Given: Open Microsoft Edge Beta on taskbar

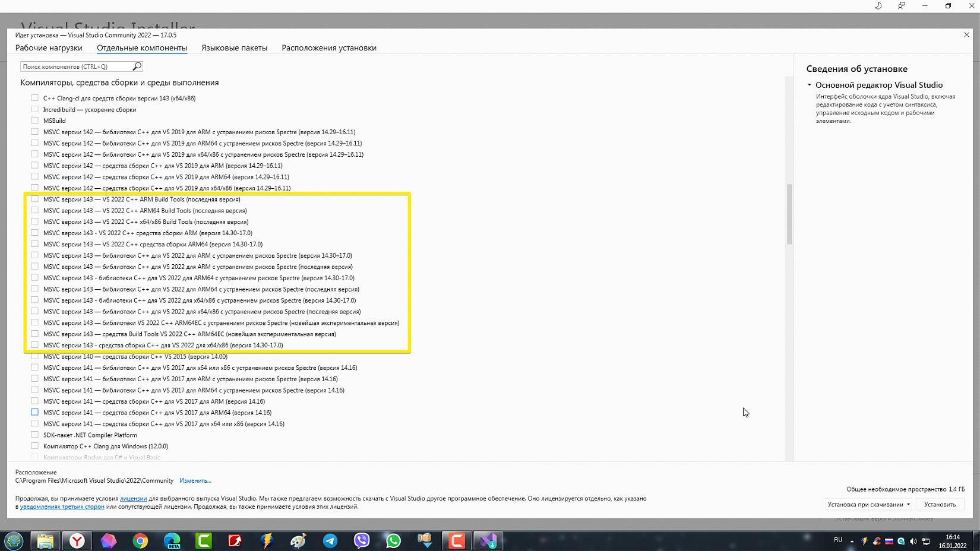Looking at the screenshot, I should tap(172, 541).
